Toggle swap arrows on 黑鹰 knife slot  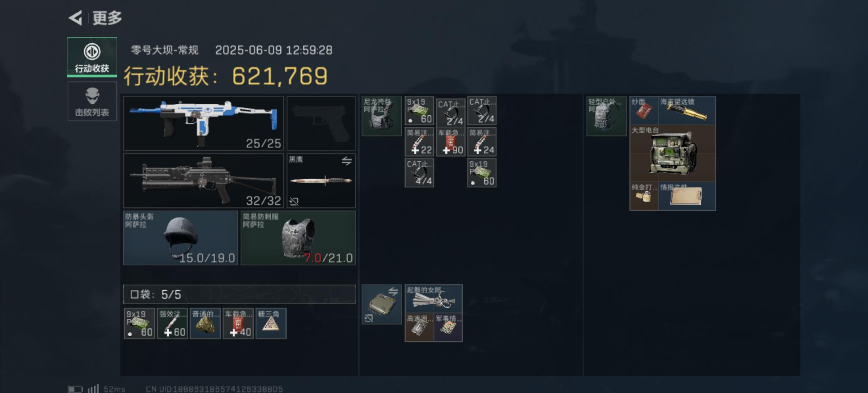[x=346, y=161]
